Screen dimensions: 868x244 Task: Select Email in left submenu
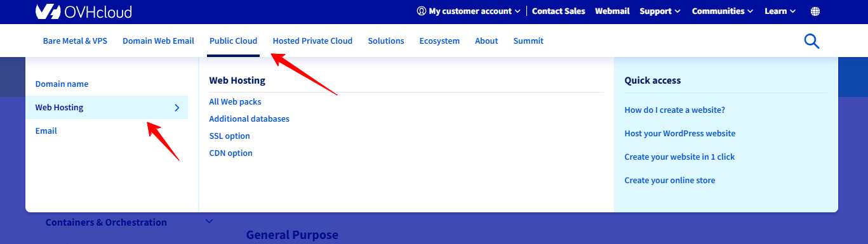click(46, 131)
